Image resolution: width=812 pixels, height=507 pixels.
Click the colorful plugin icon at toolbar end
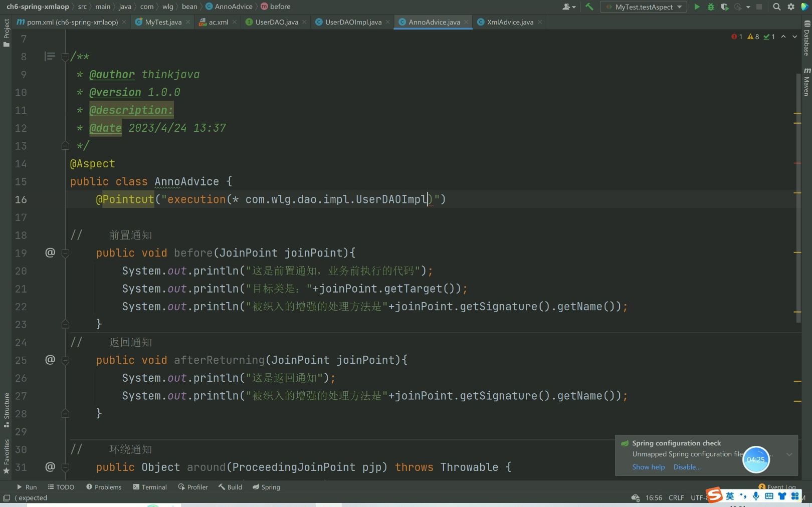(805, 7)
